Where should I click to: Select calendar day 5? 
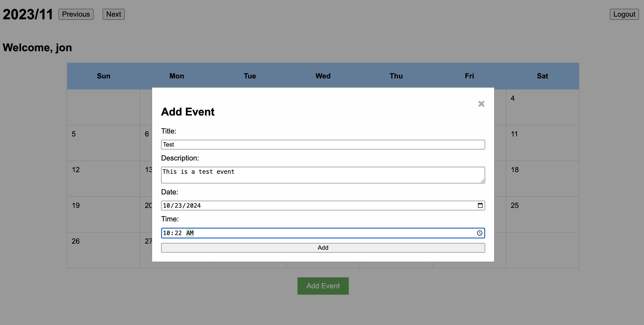click(104, 143)
